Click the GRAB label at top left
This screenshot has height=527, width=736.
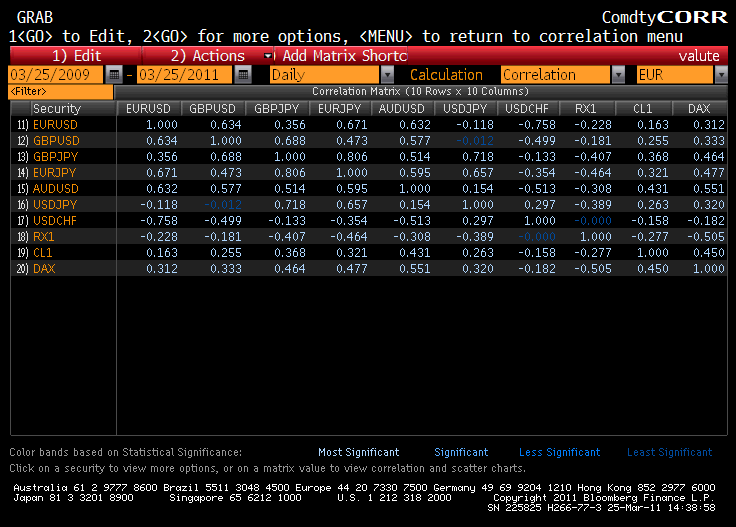click(x=35, y=17)
